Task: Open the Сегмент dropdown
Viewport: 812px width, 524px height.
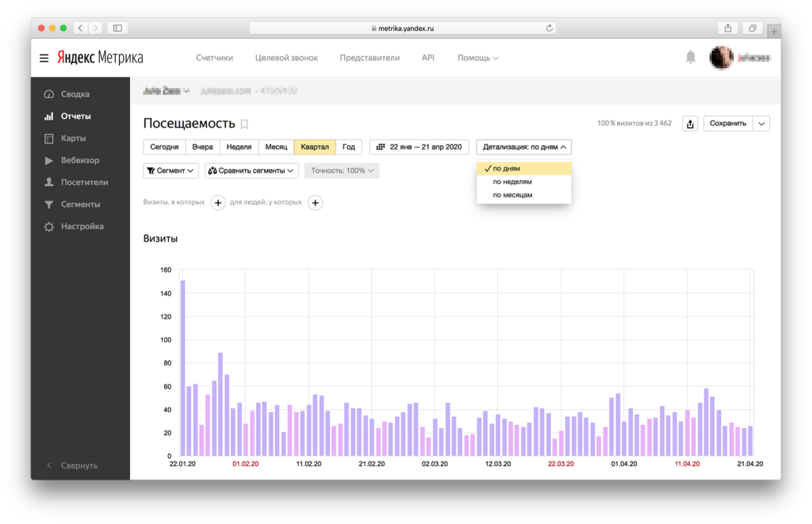Action: tap(170, 170)
